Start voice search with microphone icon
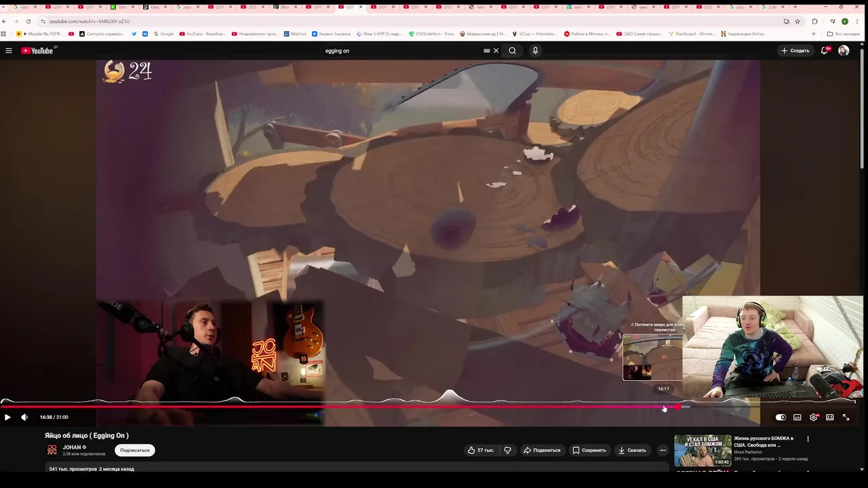 click(535, 51)
